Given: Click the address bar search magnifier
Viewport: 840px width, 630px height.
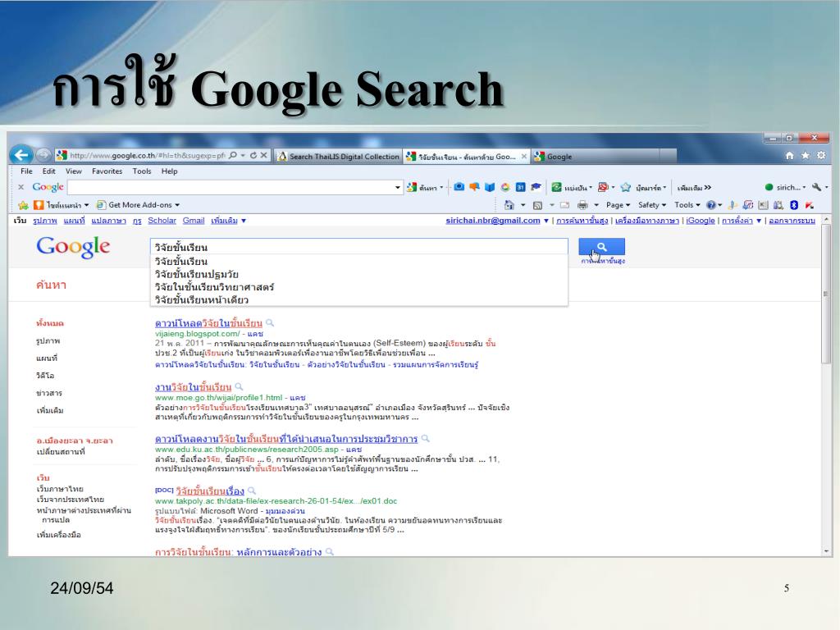Looking at the screenshot, I should tap(232, 156).
